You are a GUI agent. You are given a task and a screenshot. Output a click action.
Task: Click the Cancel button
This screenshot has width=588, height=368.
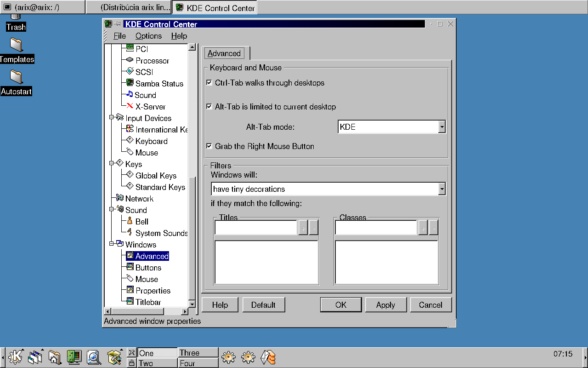pyautogui.click(x=430, y=305)
